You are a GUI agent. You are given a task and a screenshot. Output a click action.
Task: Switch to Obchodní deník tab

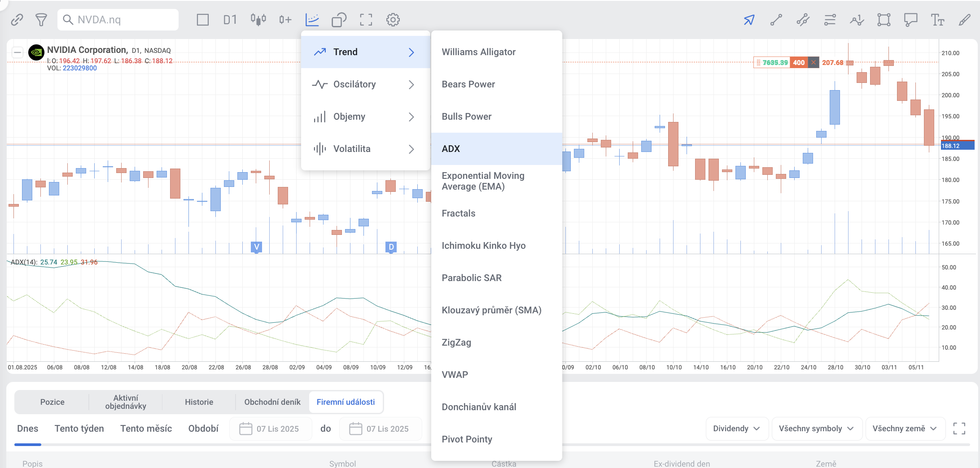pyautogui.click(x=272, y=402)
